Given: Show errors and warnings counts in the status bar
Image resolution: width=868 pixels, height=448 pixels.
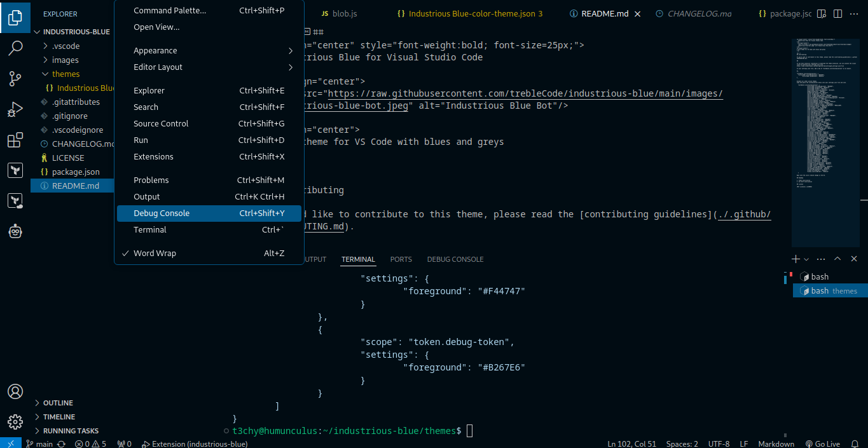Looking at the screenshot, I should coord(90,444).
